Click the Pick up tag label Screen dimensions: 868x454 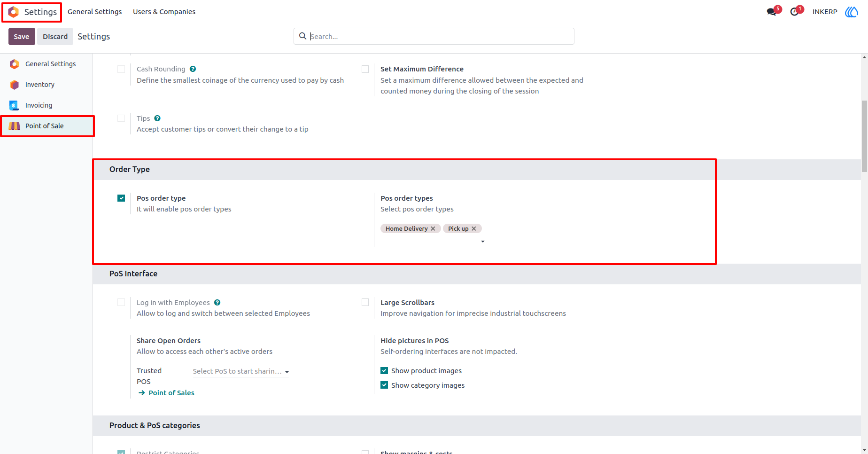458,228
